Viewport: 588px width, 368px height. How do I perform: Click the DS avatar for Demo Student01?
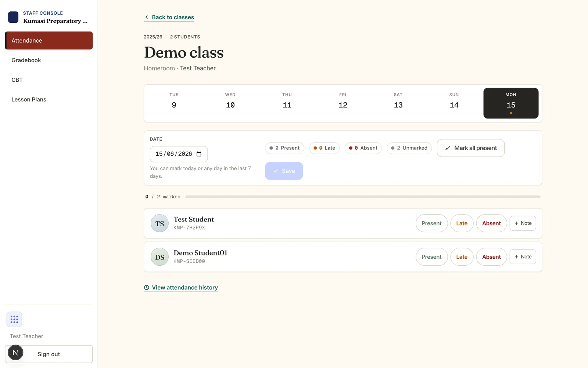tap(159, 257)
